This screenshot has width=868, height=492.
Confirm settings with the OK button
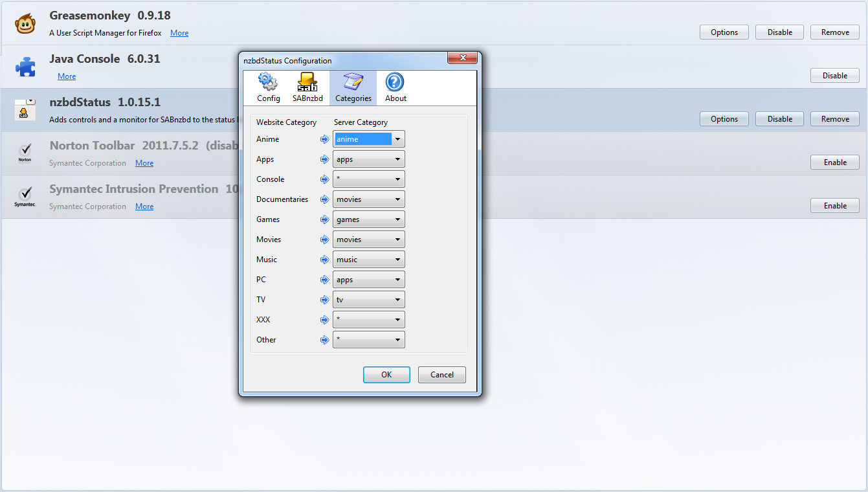coord(386,375)
